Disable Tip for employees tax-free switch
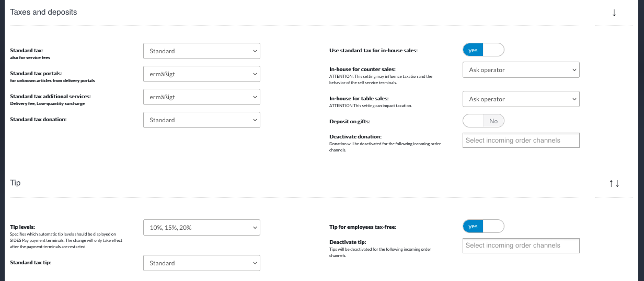Image resolution: width=644 pixels, height=281 pixels. coord(483,226)
